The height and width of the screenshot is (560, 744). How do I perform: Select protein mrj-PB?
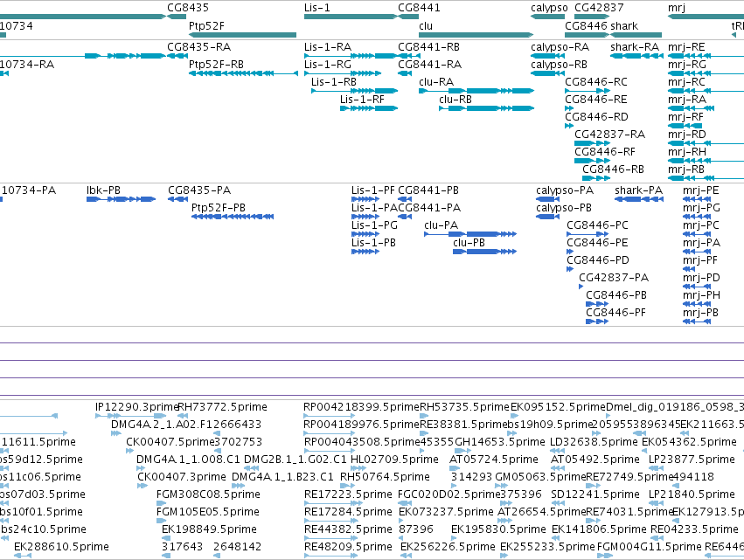pos(700,314)
